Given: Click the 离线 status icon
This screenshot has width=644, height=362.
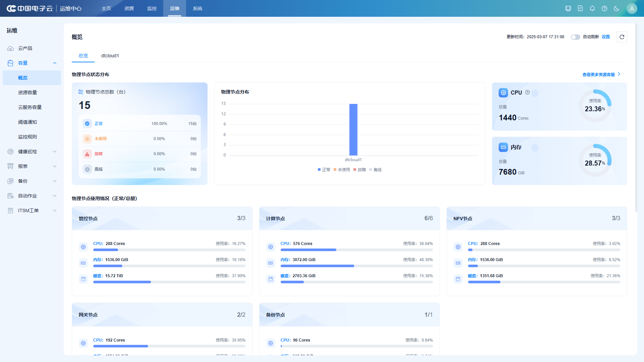Looking at the screenshot, I should [x=87, y=169].
